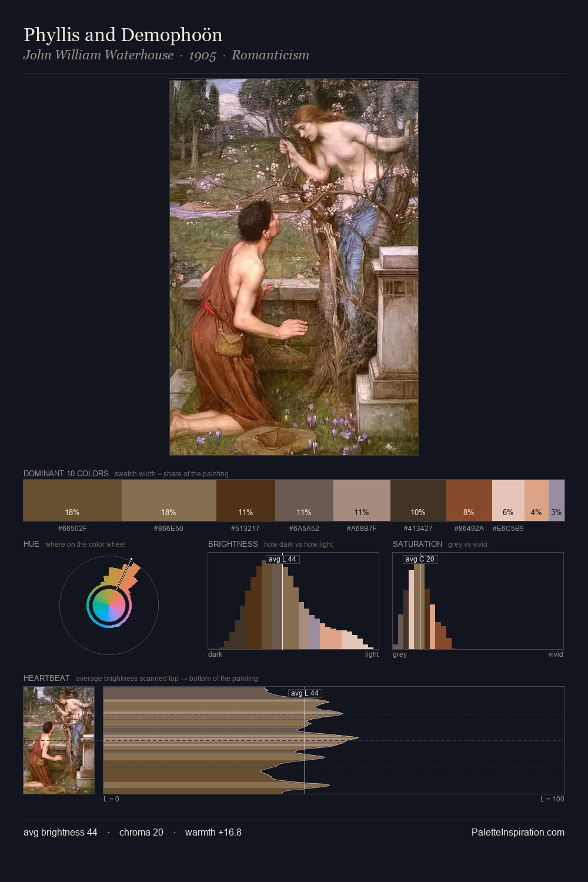The height and width of the screenshot is (882, 588).
Task: Click the 'dark' axis label
Action: (215, 654)
